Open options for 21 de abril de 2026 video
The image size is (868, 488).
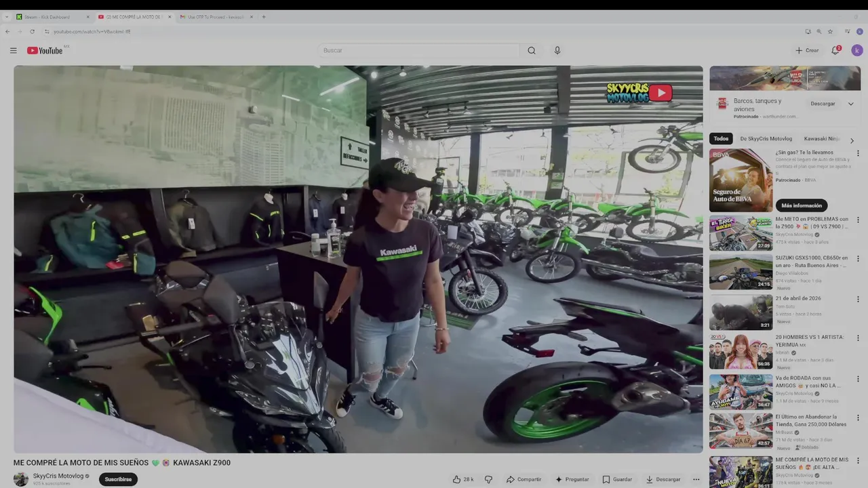(858, 300)
